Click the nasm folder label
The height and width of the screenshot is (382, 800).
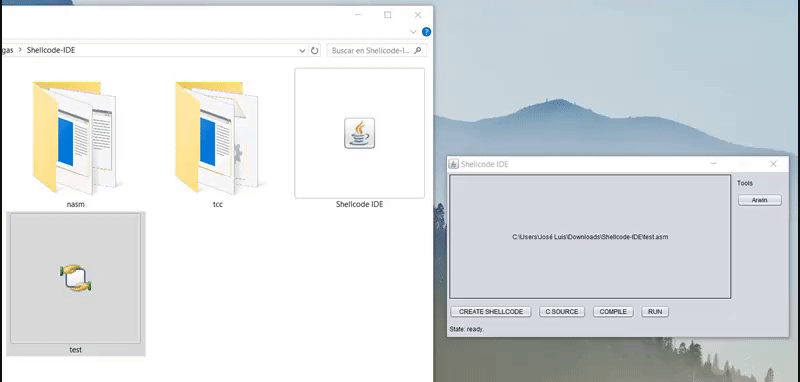coord(76,204)
